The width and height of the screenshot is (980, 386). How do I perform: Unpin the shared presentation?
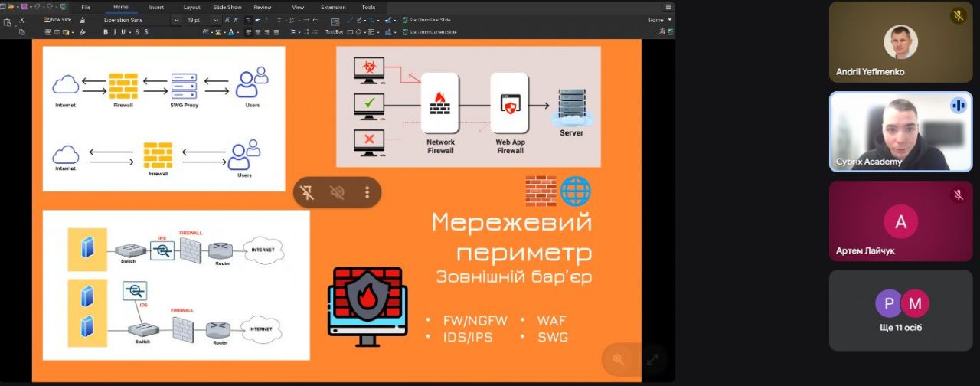coord(308,192)
